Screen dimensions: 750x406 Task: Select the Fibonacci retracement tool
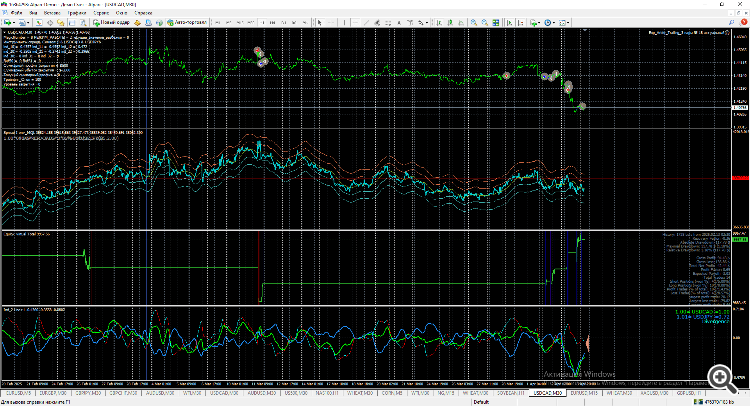pos(388,22)
